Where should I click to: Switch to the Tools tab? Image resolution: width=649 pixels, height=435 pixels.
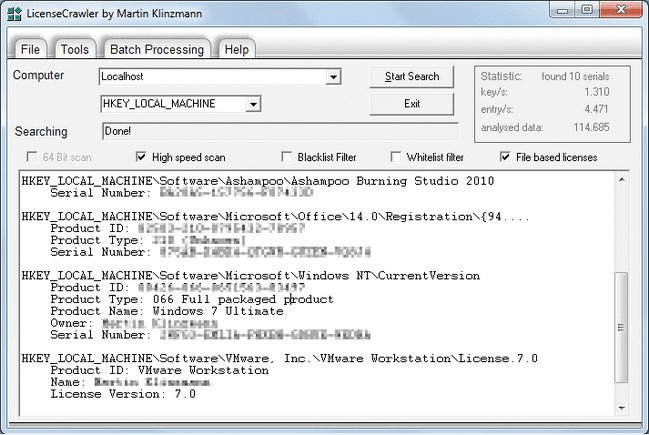pos(75,49)
